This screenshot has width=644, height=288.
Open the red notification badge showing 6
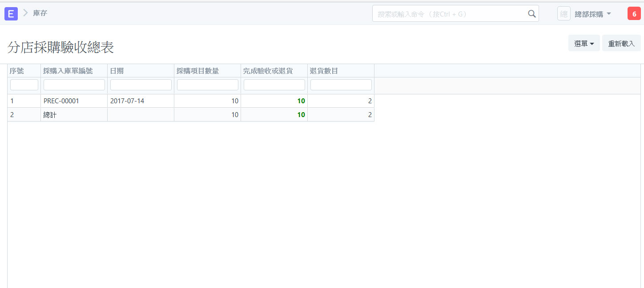click(x=634, y=14)
